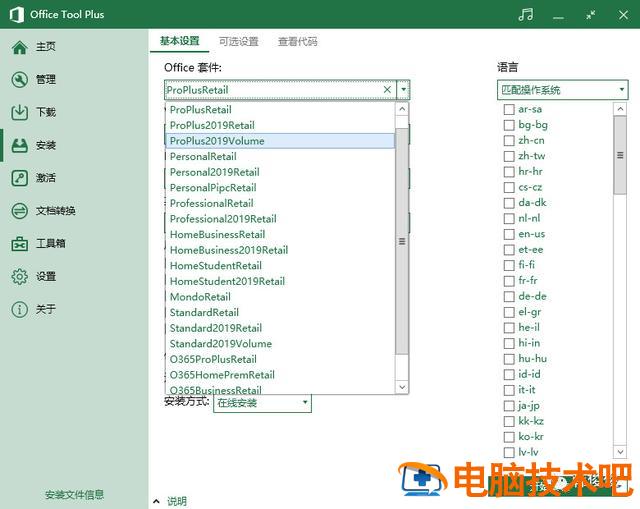
Task: Open the 匹配操作系统 language dropdown
Action: 562,90
